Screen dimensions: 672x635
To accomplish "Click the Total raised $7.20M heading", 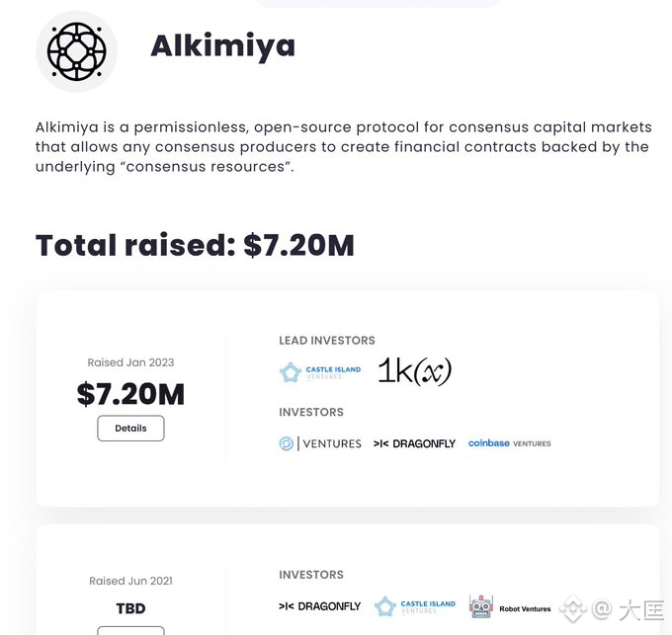I will [x=195, y=246].
